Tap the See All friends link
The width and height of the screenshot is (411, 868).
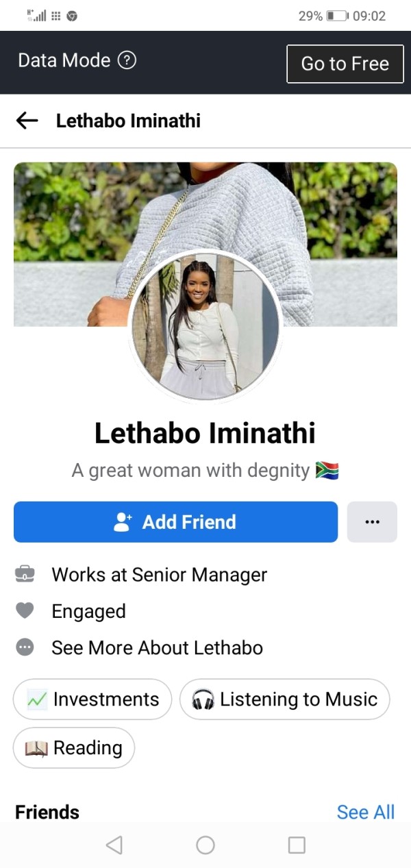pyautogui.click(x=365, y=812)
